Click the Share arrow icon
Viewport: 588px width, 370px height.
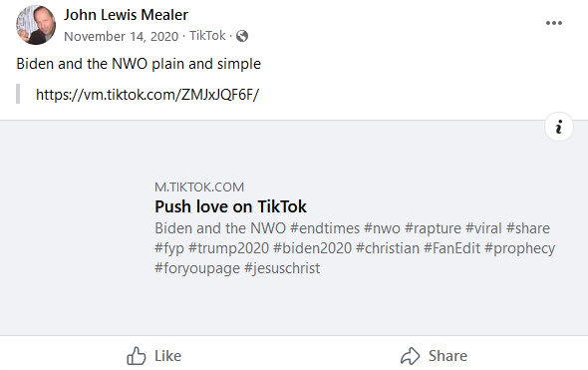411,356
